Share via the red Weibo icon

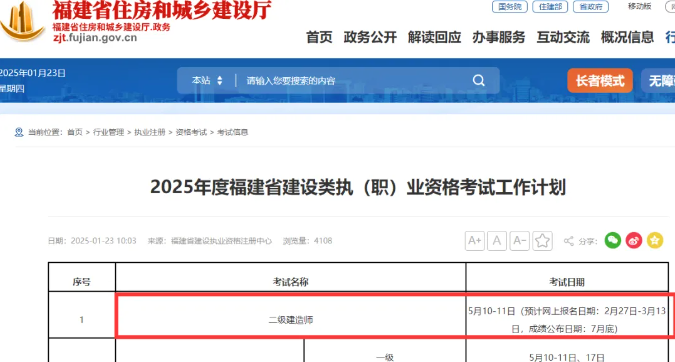coord(634,240)
